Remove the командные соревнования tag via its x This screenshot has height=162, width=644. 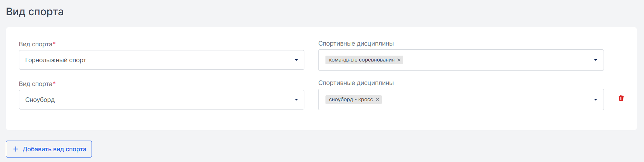point(399,60)
